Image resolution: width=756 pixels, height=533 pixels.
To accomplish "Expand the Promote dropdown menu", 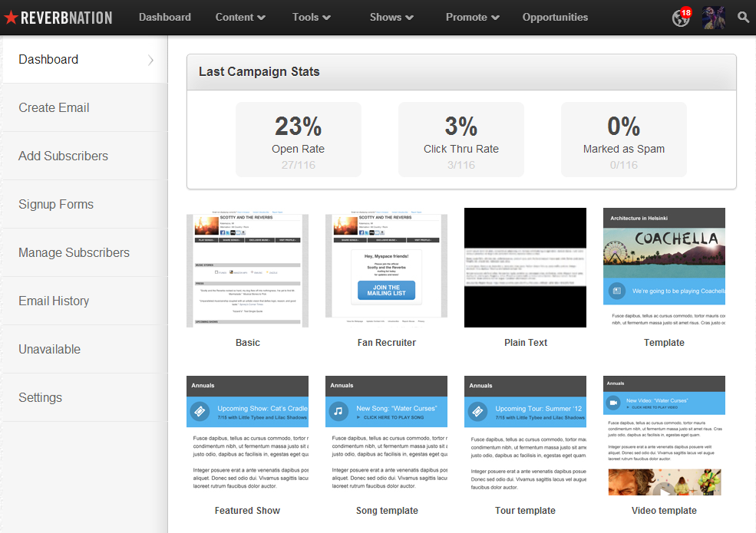I will click(x=473, y=18).
